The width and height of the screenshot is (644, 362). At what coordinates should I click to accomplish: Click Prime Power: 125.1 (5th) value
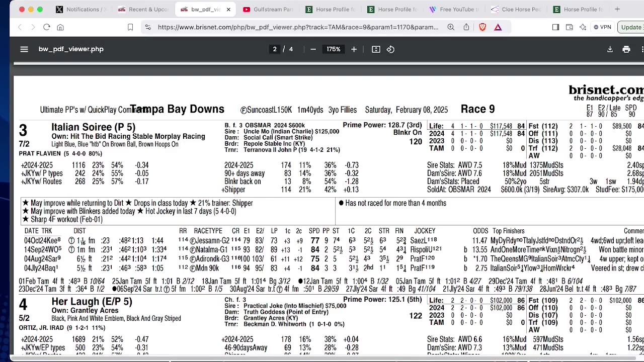coord(382,299)
